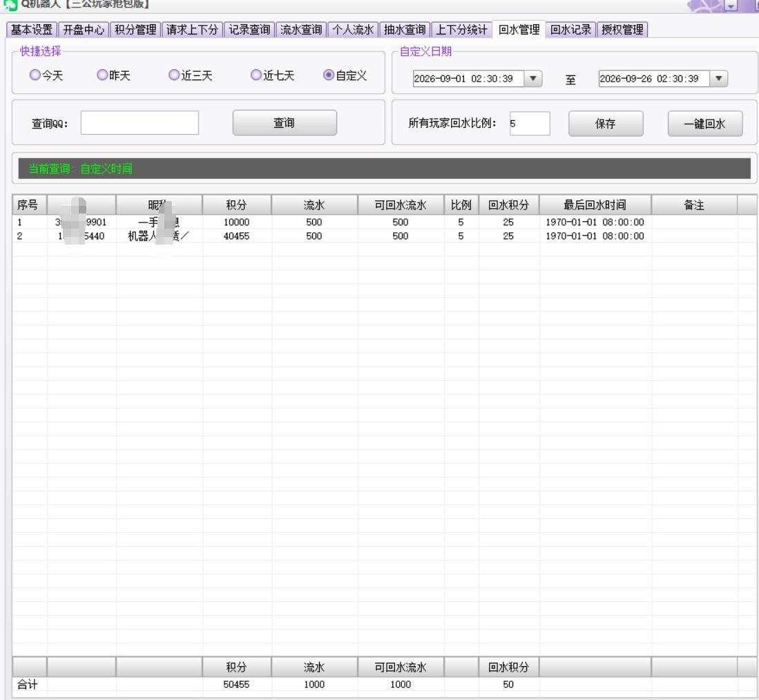
Task: Sort by the top 流水 column header
Action: click(314, 205)
